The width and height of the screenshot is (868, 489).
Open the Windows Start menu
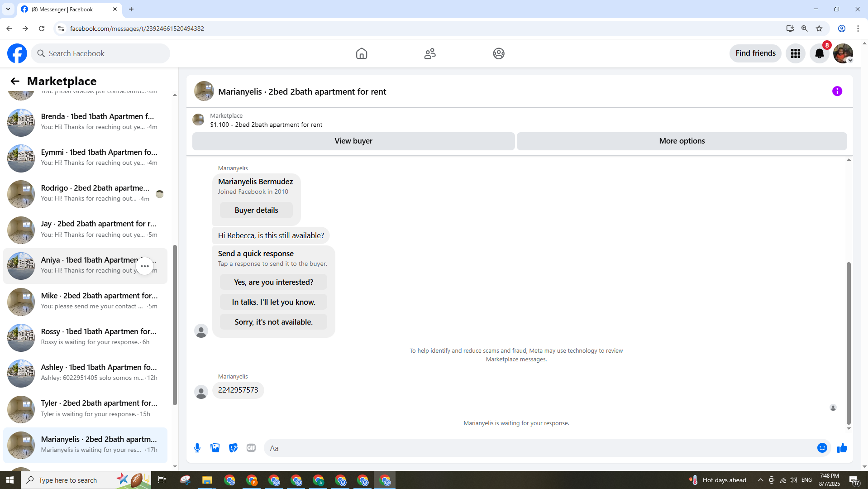(10, 480)
